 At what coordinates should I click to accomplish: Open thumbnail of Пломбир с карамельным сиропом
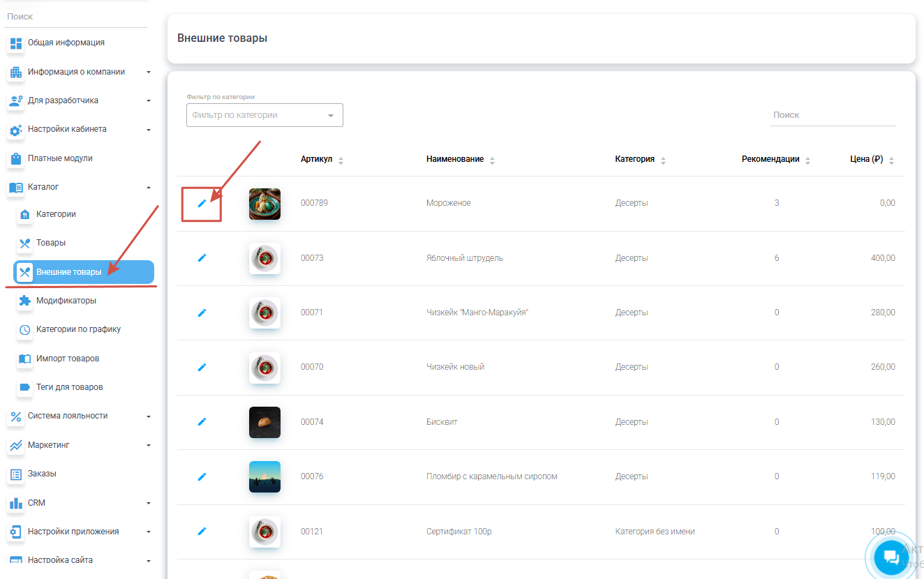(x=264, y=477)
